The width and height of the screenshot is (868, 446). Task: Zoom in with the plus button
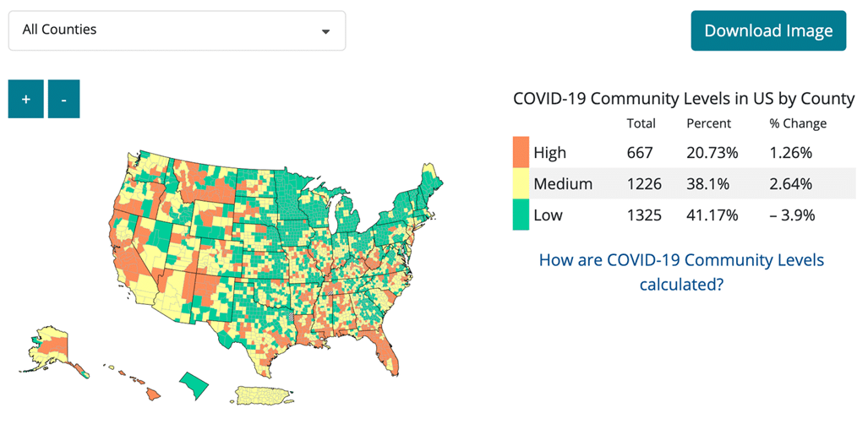[25, 99]
